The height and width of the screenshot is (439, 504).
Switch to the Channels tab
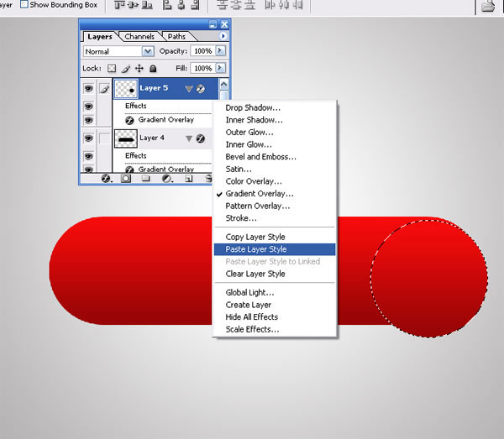(140, 37)
